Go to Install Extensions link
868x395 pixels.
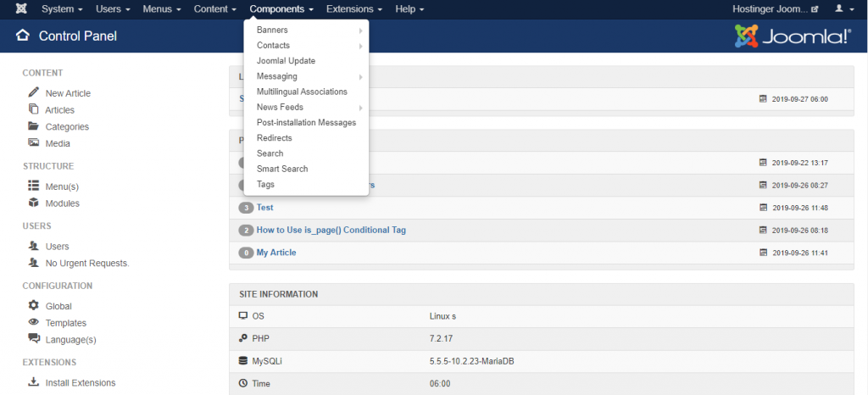point(81,383)
